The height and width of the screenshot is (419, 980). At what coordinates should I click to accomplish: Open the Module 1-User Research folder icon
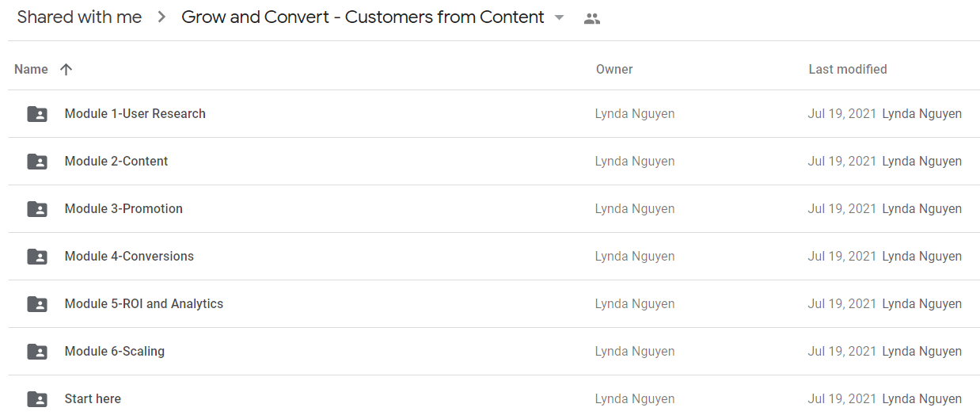coord(37,114)
